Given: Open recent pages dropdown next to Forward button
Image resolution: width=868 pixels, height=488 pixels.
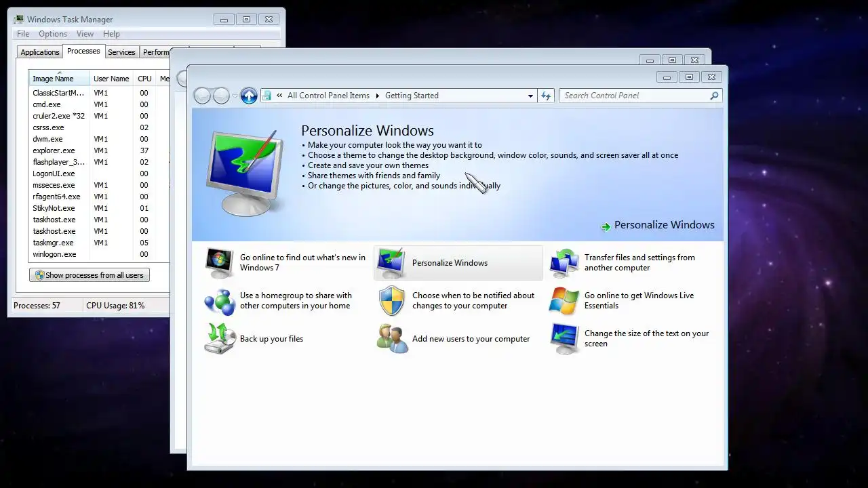Looking at the screenshot, I should click(x=235, y=96).
